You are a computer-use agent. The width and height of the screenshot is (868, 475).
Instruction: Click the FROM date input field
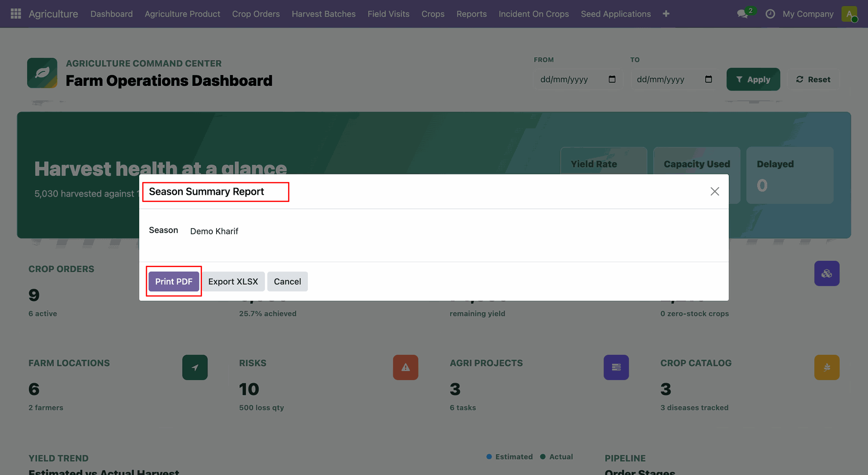578,79
